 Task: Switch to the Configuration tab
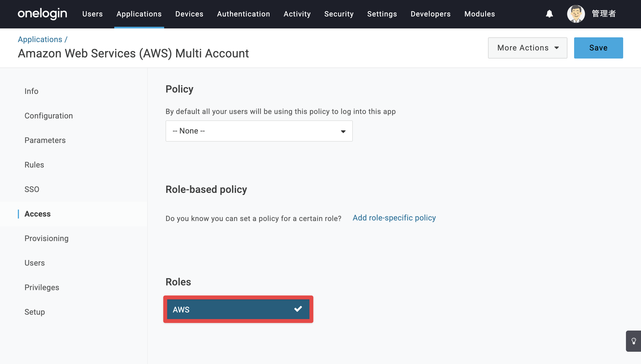point(49,116)
